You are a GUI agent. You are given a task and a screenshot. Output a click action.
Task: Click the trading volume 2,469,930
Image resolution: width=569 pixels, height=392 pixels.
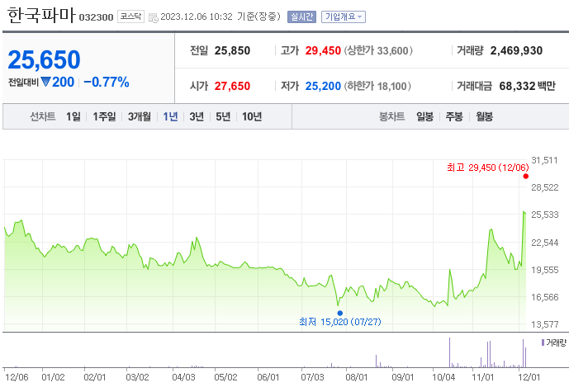(x=516, y=51)
